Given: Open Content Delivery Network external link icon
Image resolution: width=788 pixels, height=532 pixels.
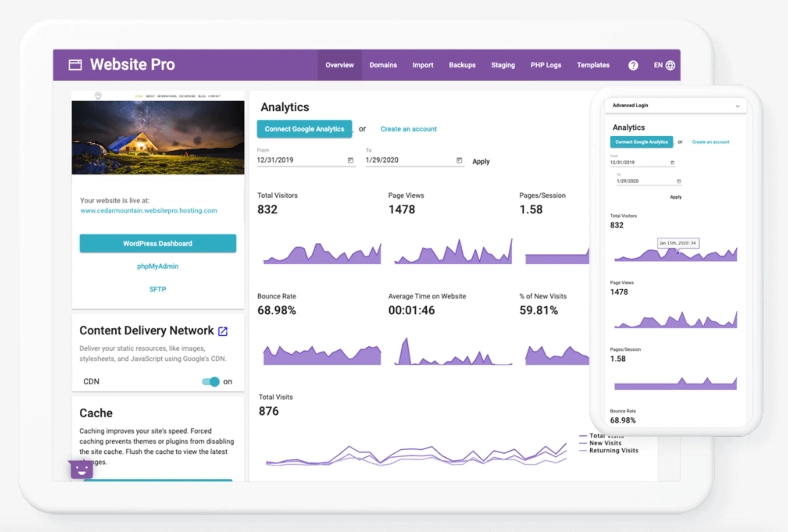Looking at the screenshot, I should click(x=223, y=331).
